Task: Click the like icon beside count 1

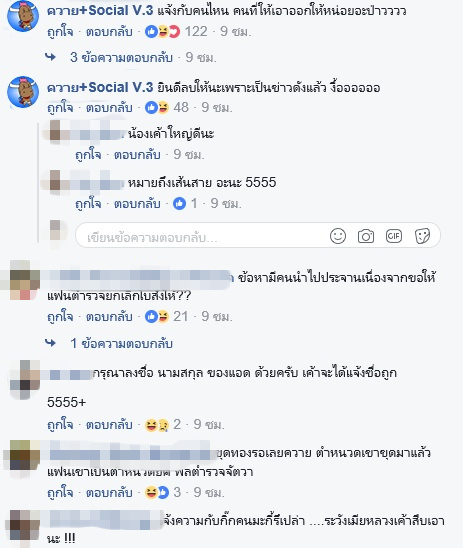Action: (x=180, y=203)
